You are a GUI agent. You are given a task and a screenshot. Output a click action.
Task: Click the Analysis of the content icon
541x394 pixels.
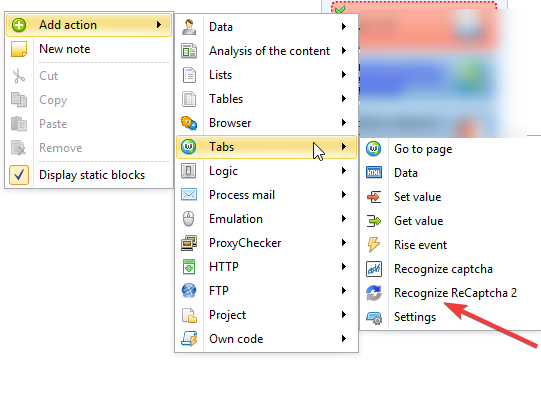point(189,51)
